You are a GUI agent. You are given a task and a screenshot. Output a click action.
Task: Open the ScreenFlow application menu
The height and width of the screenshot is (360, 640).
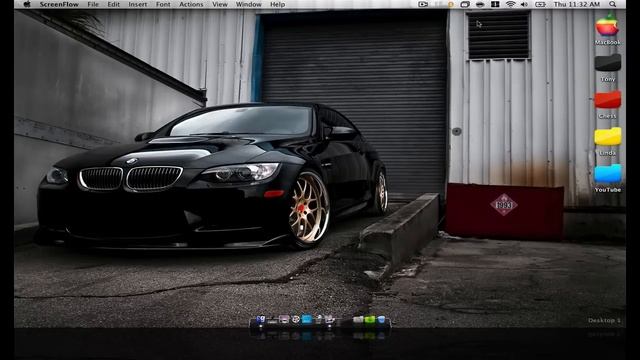point(59,4)
